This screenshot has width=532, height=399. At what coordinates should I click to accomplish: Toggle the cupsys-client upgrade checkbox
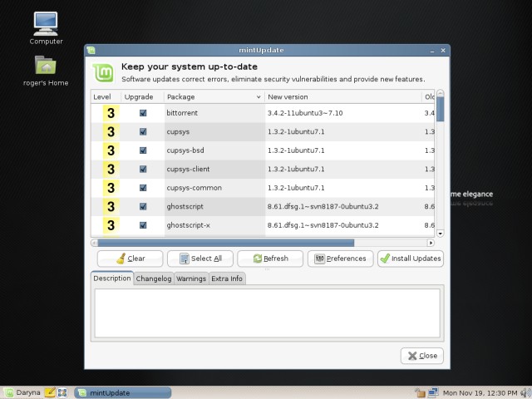[143, 169]
